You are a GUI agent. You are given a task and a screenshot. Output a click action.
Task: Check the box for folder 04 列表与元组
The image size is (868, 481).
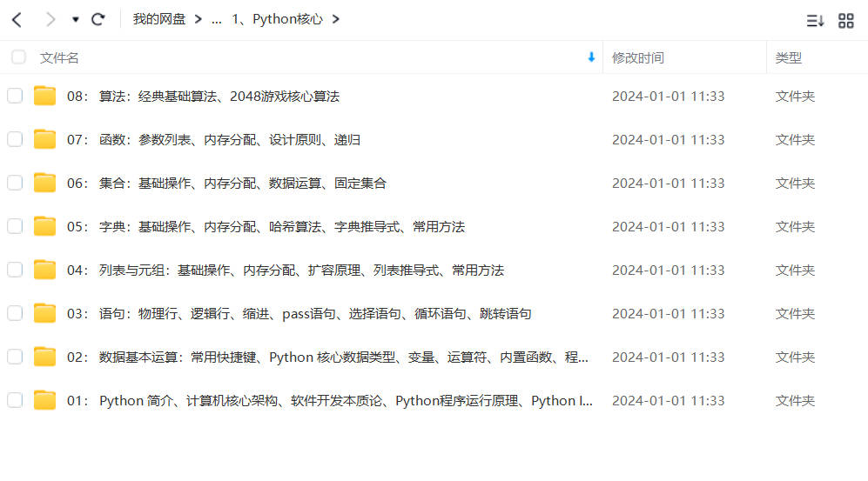(x=15, y=270)
